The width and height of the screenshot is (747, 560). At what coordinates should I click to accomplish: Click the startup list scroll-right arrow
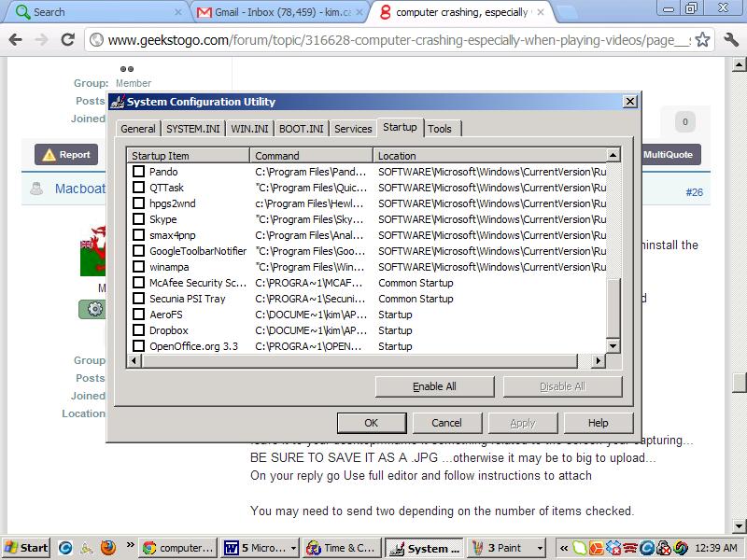tap(599, 360)
